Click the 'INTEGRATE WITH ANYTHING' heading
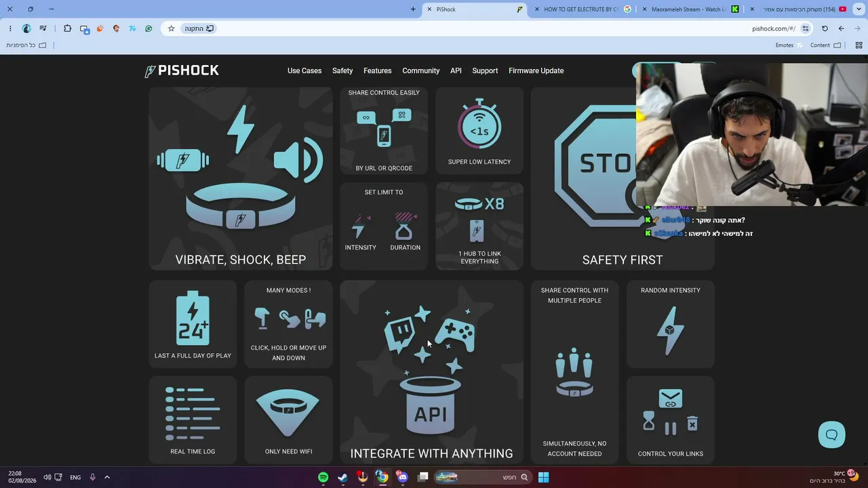This screenshot has width=868, height=488. click(x=431, y=453)
